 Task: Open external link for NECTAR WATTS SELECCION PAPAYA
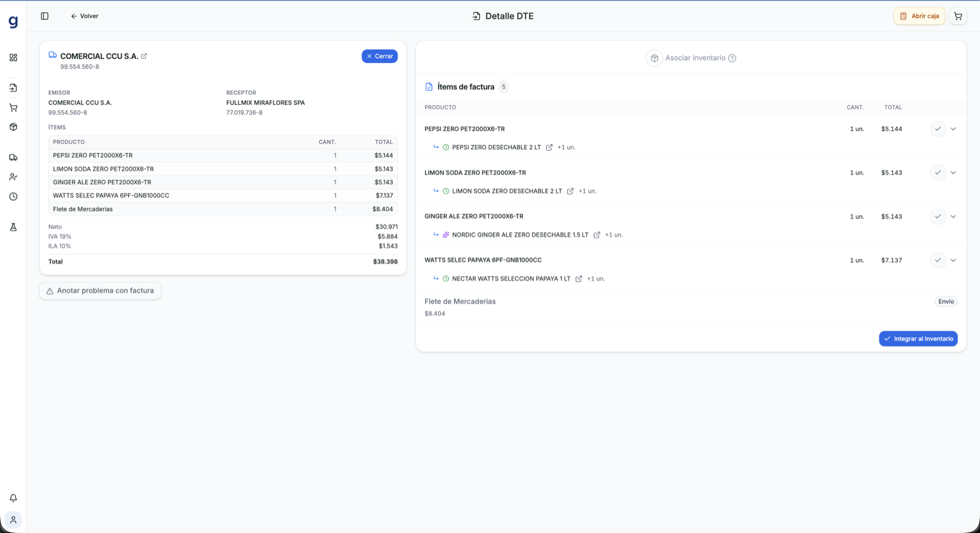(579, 279)
